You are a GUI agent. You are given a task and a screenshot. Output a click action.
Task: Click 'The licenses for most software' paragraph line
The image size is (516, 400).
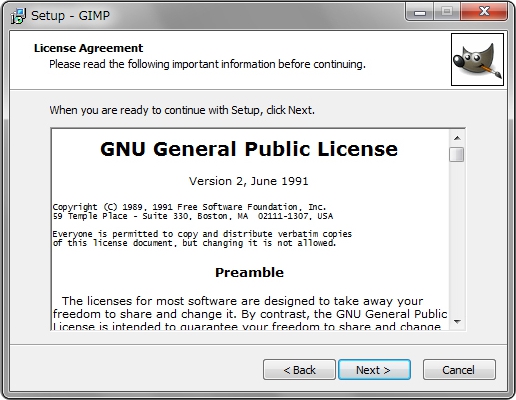242,301
